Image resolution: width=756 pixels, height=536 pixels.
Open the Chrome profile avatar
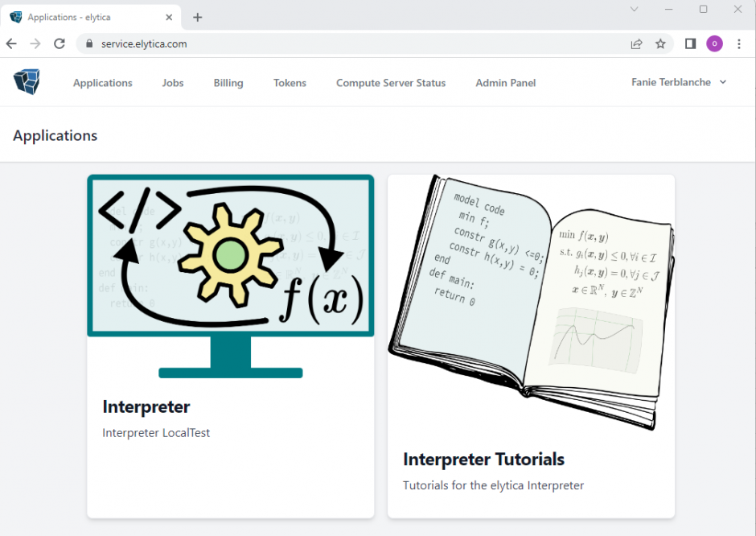[714, 44]
